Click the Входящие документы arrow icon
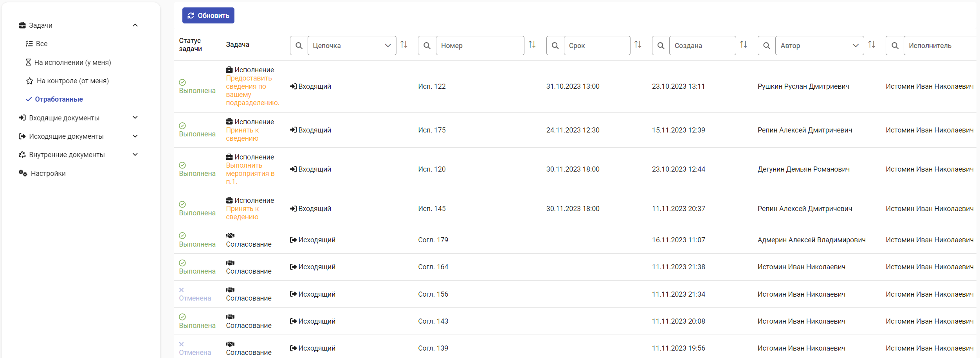This screenshot has width=980, height=358. click(22, 118)
